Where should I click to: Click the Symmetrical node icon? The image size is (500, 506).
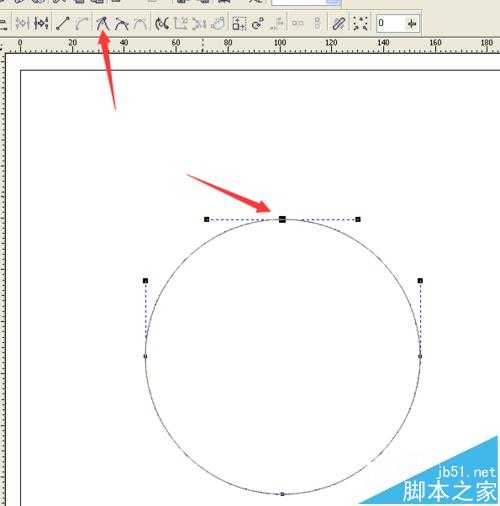click(x=140, y=24)
